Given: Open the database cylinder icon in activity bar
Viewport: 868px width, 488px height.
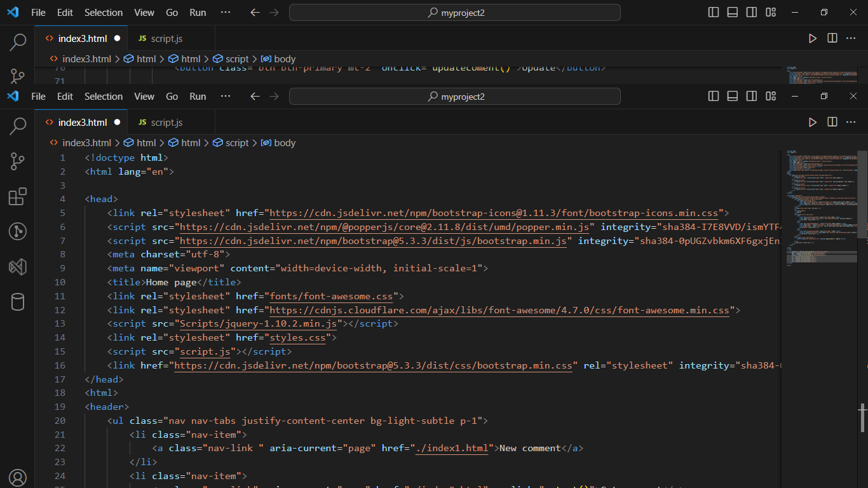Looking at the screenshot, I should 18,302.
